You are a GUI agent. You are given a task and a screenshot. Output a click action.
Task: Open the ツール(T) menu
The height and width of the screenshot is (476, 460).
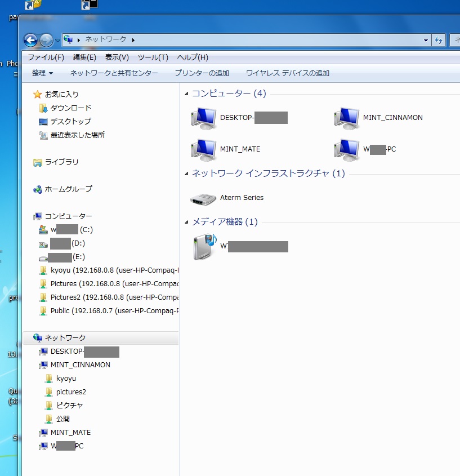[x=153, y=57]
